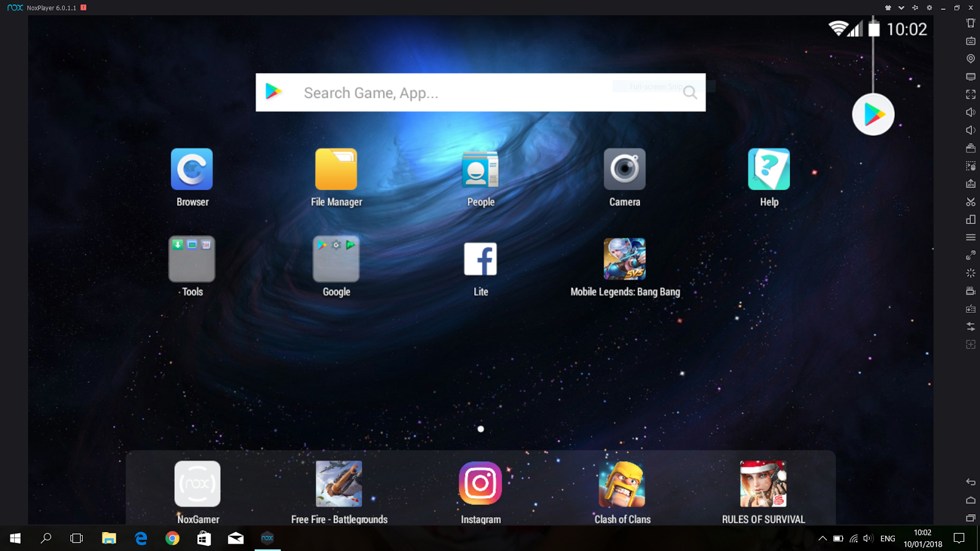Open the Browser app
This screenshot has height=551, width=980.
192,169
